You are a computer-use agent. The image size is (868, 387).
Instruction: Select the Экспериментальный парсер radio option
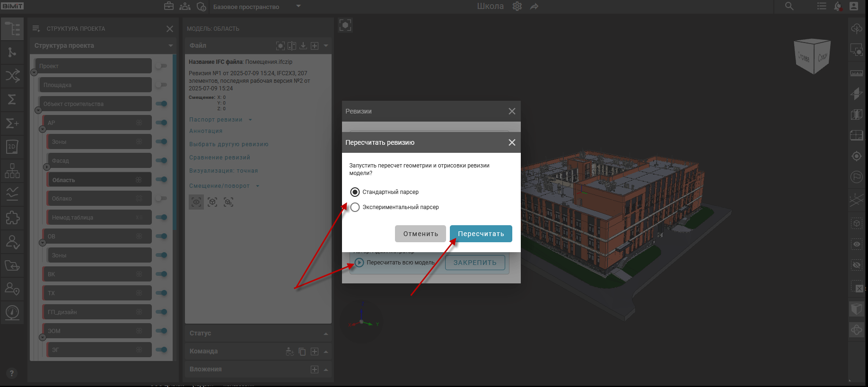(x=355, y=207)
